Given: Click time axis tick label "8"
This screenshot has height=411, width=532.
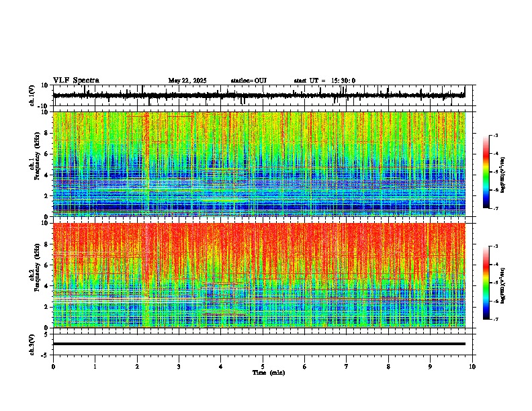Looking at the screenshot, I should (388, 367).
